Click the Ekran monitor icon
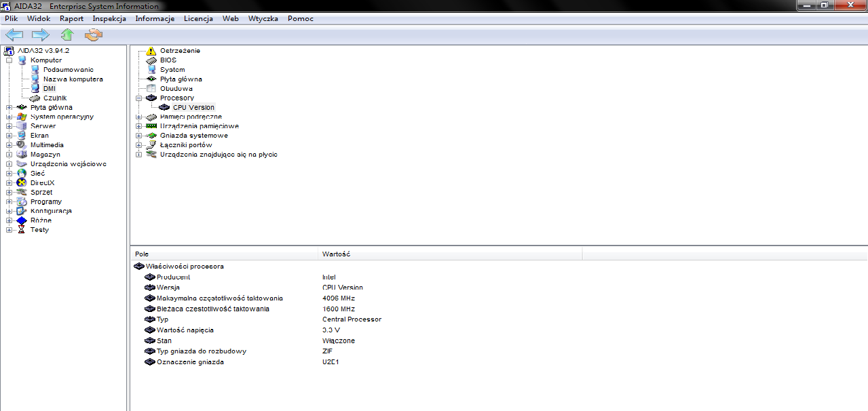This screenshot has width=868, height=411. pos(22,136)
